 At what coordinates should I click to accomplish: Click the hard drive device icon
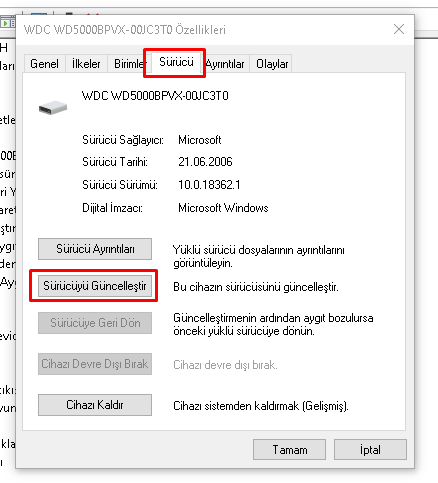(x=53, y=108)
